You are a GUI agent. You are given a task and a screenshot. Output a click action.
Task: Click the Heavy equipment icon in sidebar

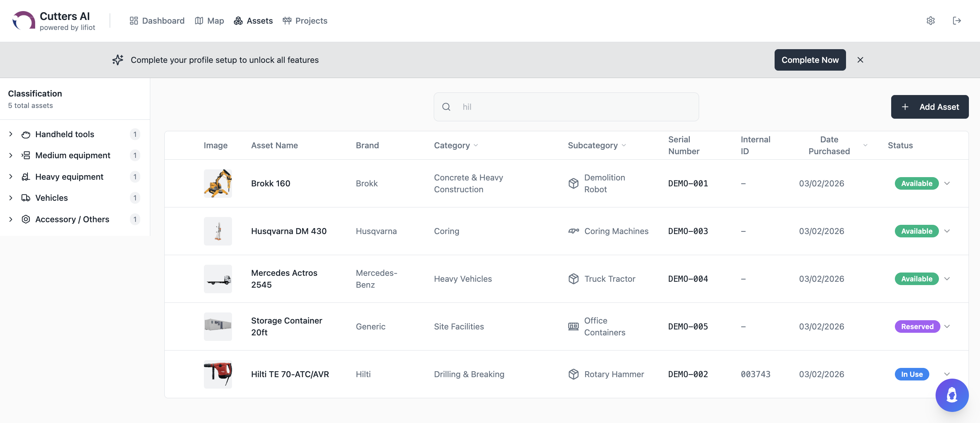pyautogui.click(x=26, y=176)
